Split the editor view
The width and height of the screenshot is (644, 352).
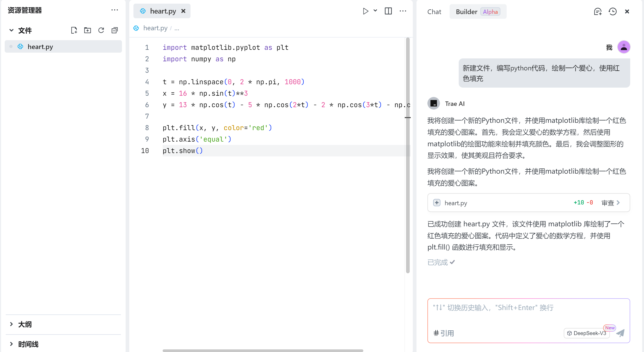pos(388,11)
